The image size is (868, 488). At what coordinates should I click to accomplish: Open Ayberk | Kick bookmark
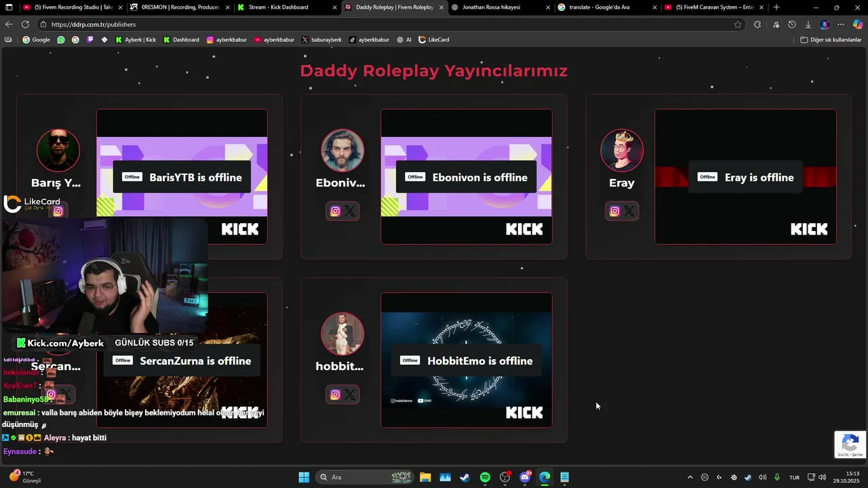[x=136, y=40]
